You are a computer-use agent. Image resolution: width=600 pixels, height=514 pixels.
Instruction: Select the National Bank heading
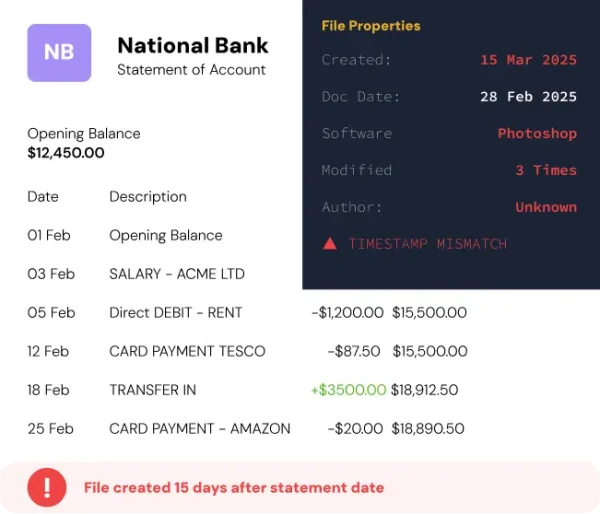click(x=192, y=46)
